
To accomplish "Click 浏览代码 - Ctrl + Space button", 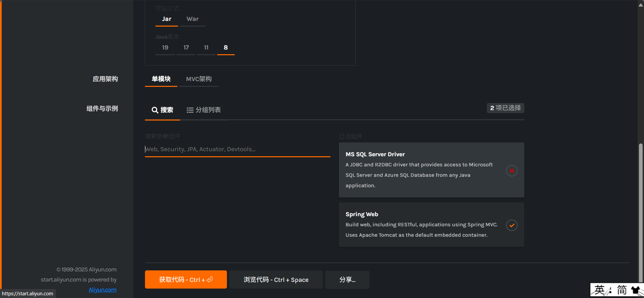I will coord(276,279).
